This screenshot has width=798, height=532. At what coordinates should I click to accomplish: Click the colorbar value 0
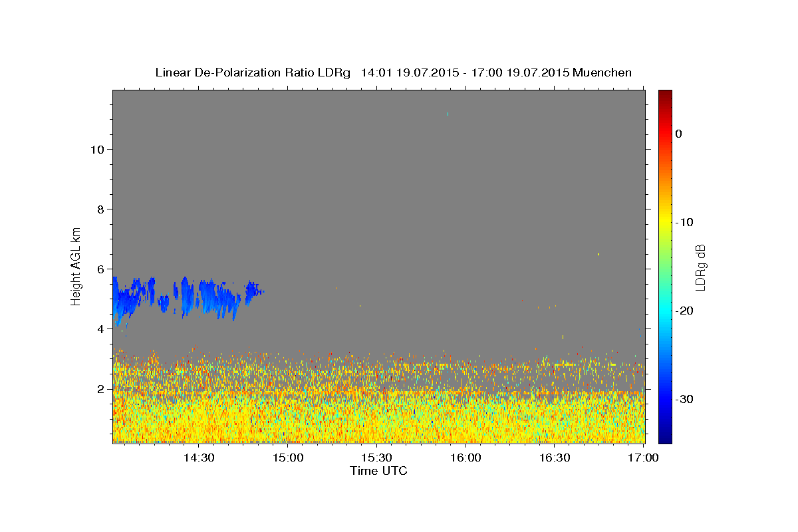tap(679, 134)
